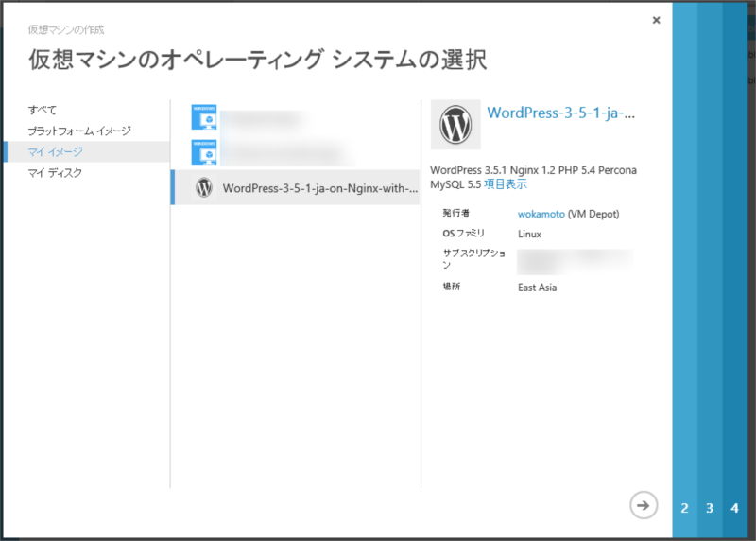Jump to wizard step 4
Image resolution: width=756 pixels, height=541 pixels.
[x=734, y=508]
